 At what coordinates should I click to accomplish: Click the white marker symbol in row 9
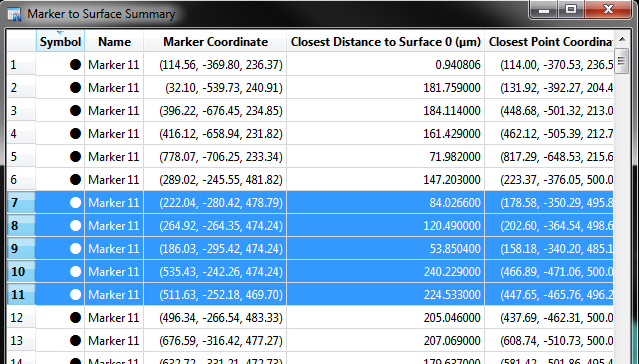(x=75, y=249)
